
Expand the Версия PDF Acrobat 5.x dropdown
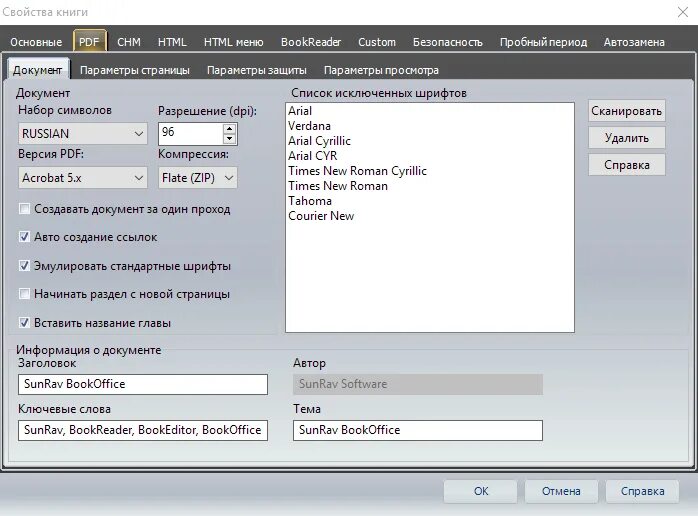(x=83, y=178)
